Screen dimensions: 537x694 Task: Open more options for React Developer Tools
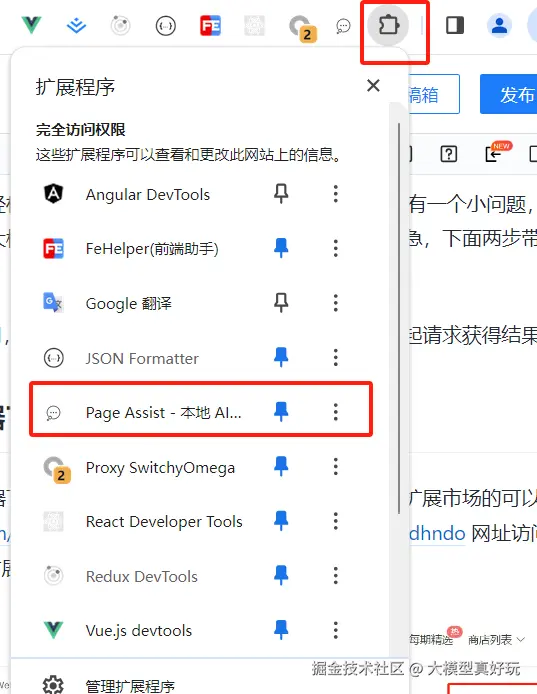pyautogui.click(x=336, y=521)
